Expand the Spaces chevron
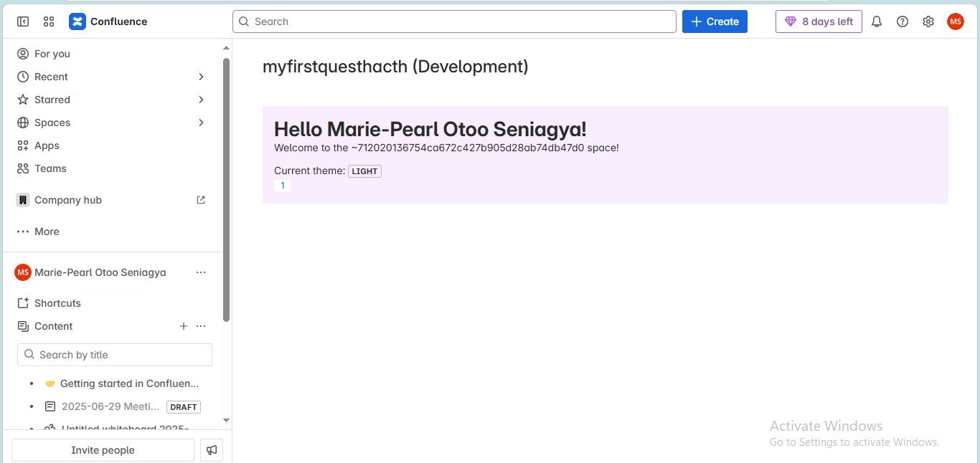980x463 pixels. (201, 123)
